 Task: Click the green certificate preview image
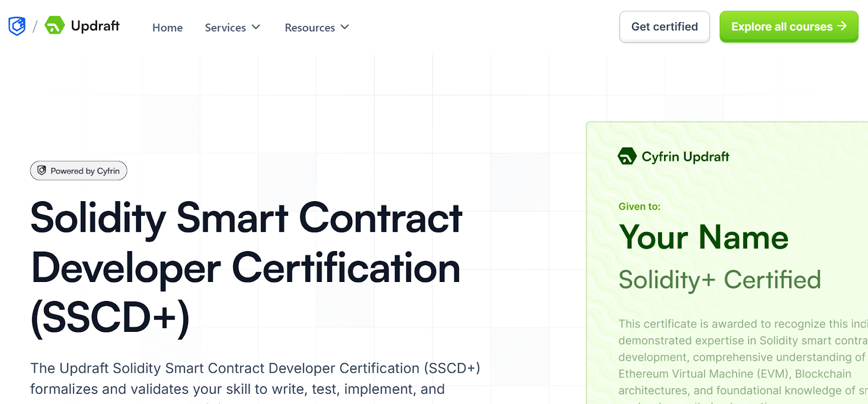tap(727, 263)
